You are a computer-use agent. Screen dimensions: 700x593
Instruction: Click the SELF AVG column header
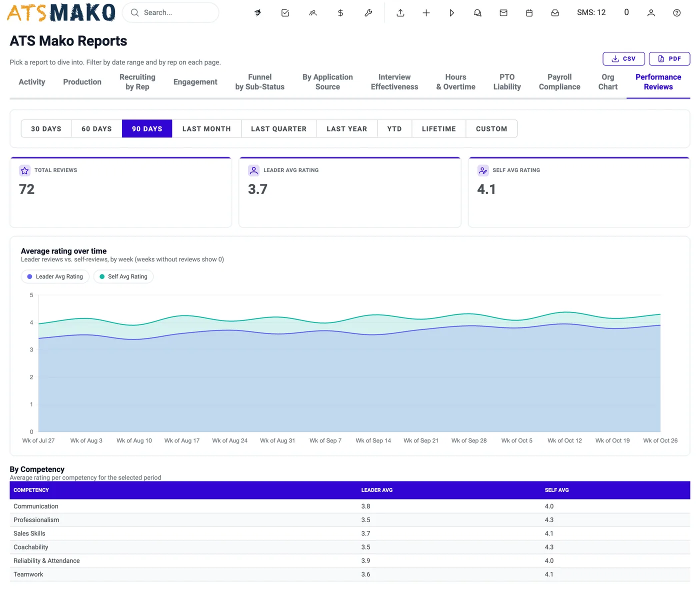coord(556,490)
